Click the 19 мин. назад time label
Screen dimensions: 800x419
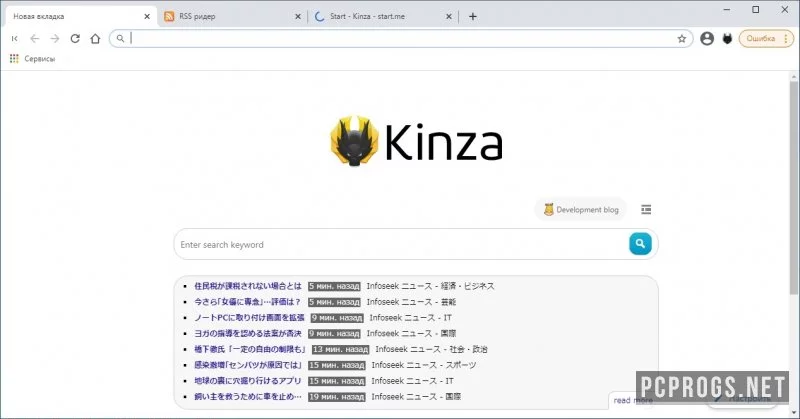point(337,397)
